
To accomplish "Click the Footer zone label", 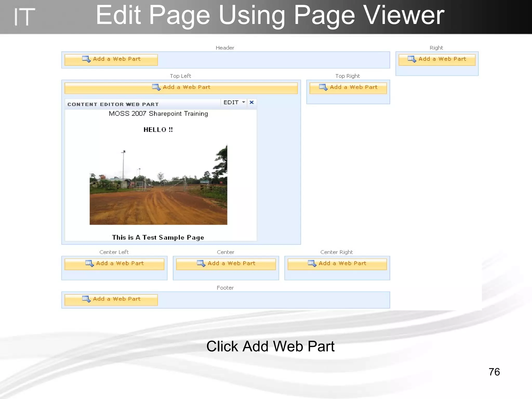I will (225, 288).
